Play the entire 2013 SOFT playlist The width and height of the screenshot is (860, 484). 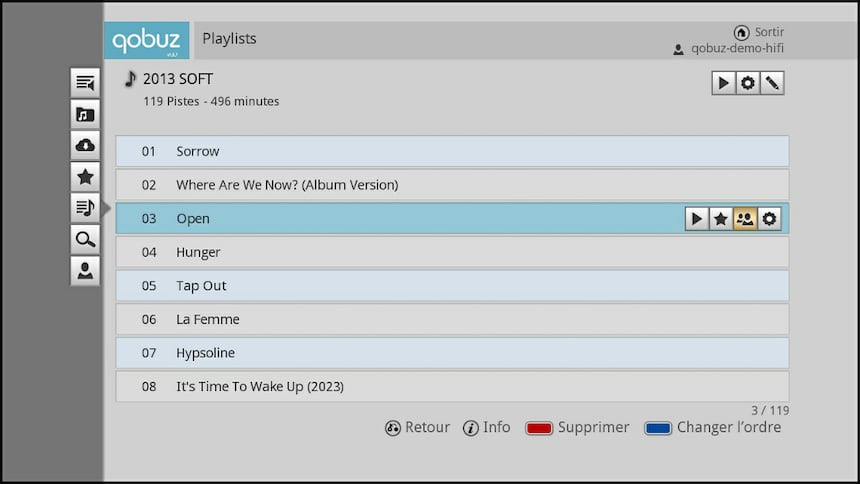tap(723, 83)
